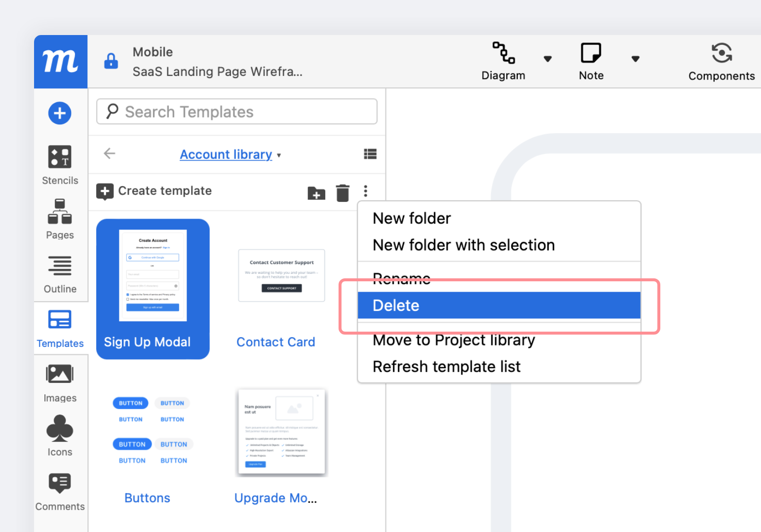Insert a Note

[591, 61]
